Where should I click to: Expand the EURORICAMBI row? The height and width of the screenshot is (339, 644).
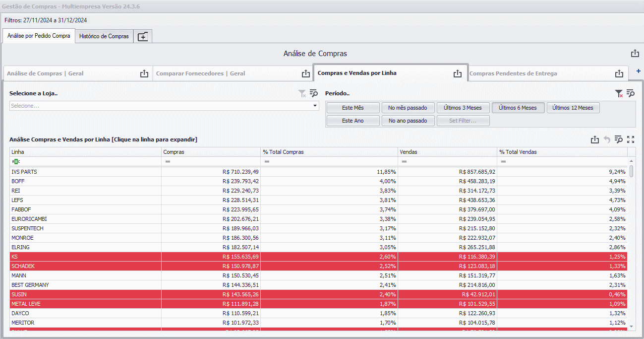click(318, 219)
